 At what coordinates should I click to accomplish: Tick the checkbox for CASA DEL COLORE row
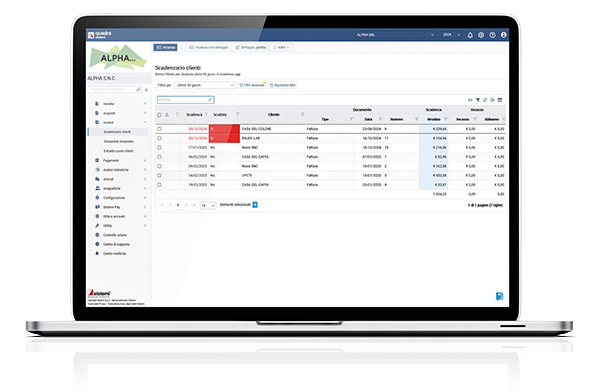159,129
